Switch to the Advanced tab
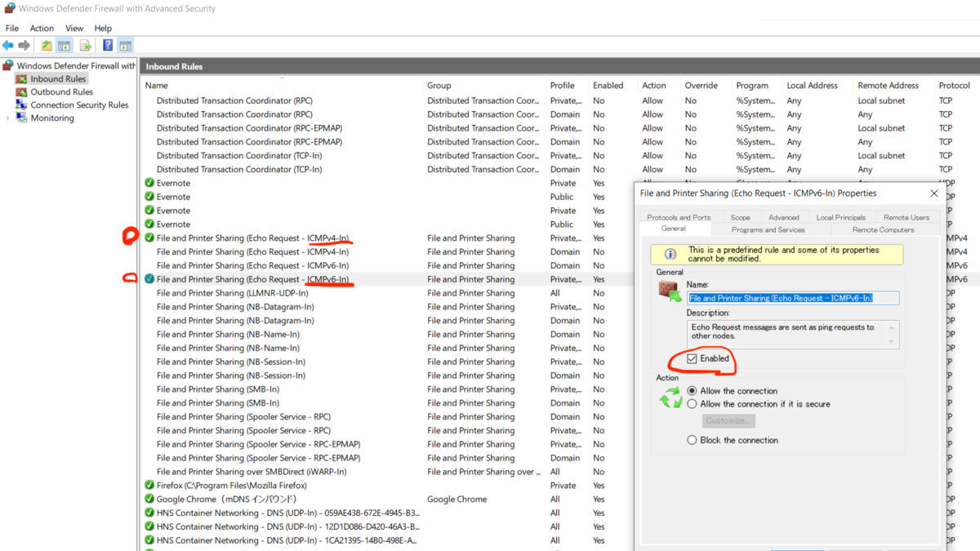This screenshot has width=980, height=551. 784,217
